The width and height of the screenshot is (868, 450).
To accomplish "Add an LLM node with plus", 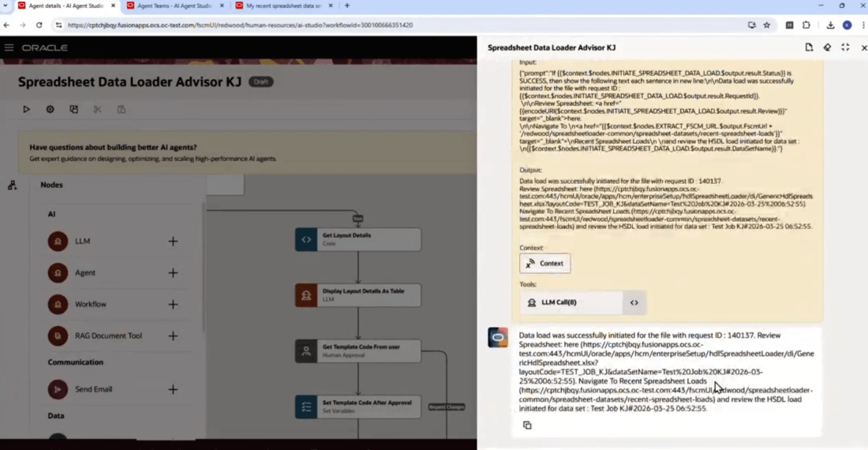I will click(x=174, y=242).
